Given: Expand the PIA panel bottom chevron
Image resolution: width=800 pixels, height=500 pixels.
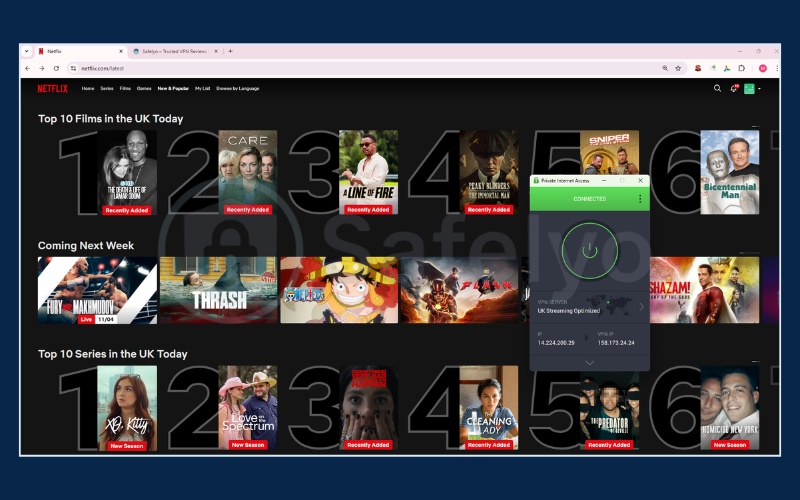Looking at the screenshot, I should (590, 363).
